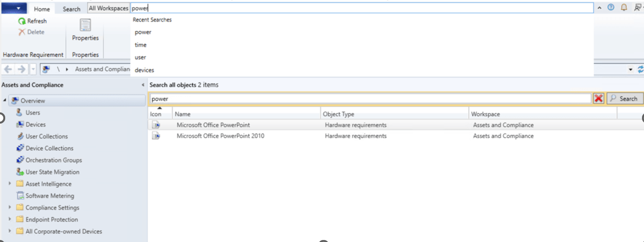
Task: Select recent search 'devices'
Action: pyautogui.click(x=144, y=70)
